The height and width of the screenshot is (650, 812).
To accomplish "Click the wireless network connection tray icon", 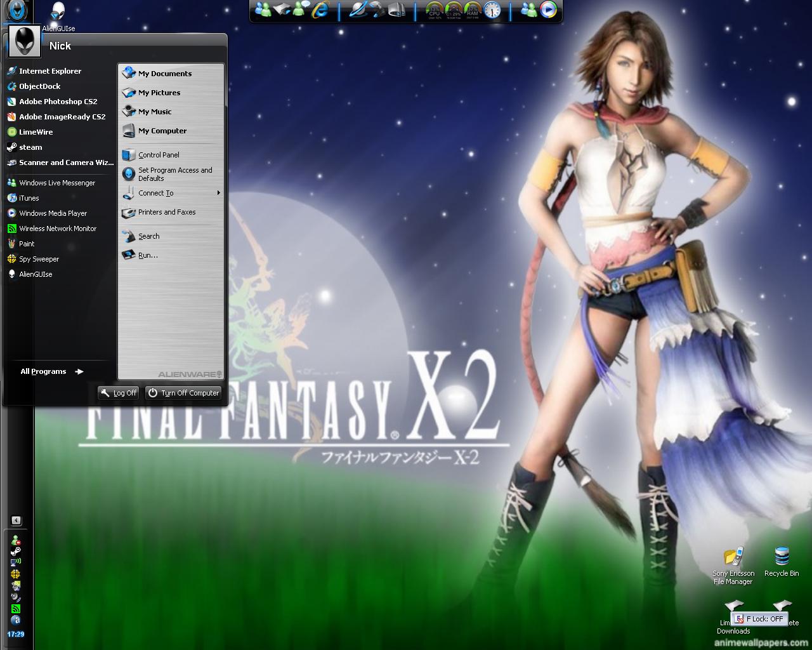I will click(16, 562).
